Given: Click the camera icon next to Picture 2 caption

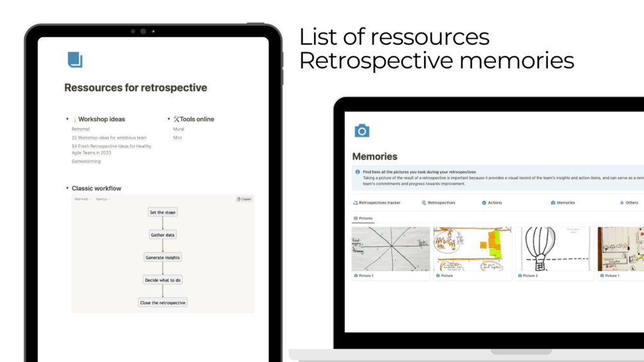Looking at the screenshot, I should click(520, 276).
